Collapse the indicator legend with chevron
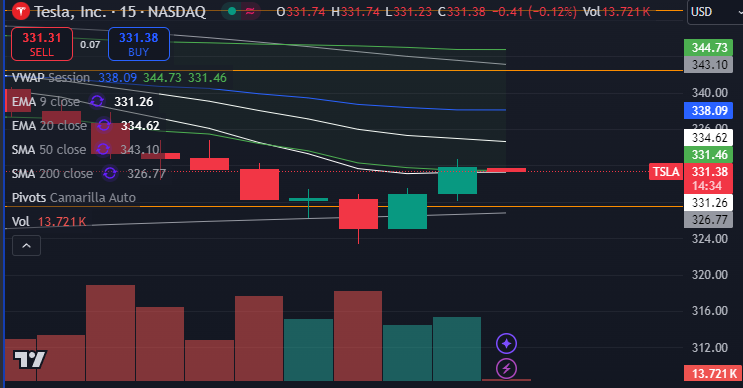The height and width of the screenshot is (388, 743). pos(27,246)
